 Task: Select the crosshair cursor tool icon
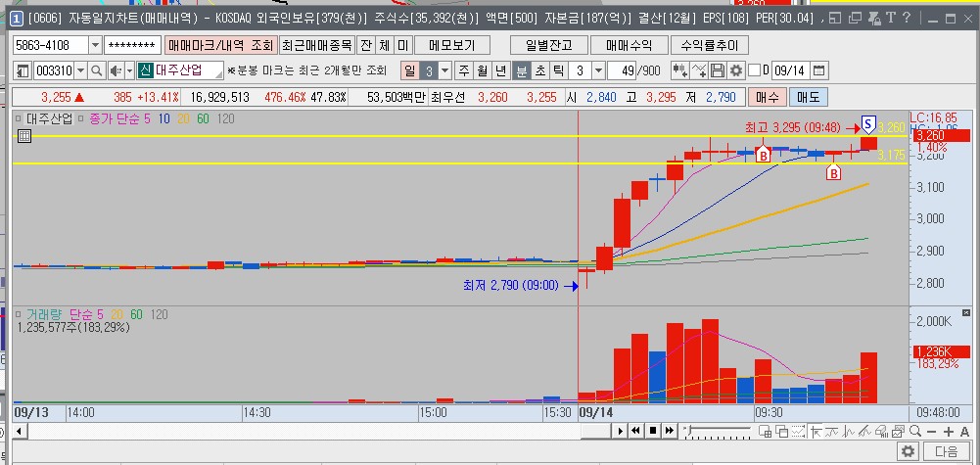point(815,431)
